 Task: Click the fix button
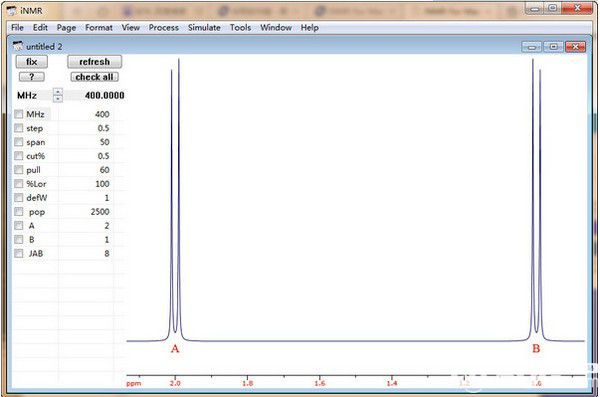click(x=32, y=62)
